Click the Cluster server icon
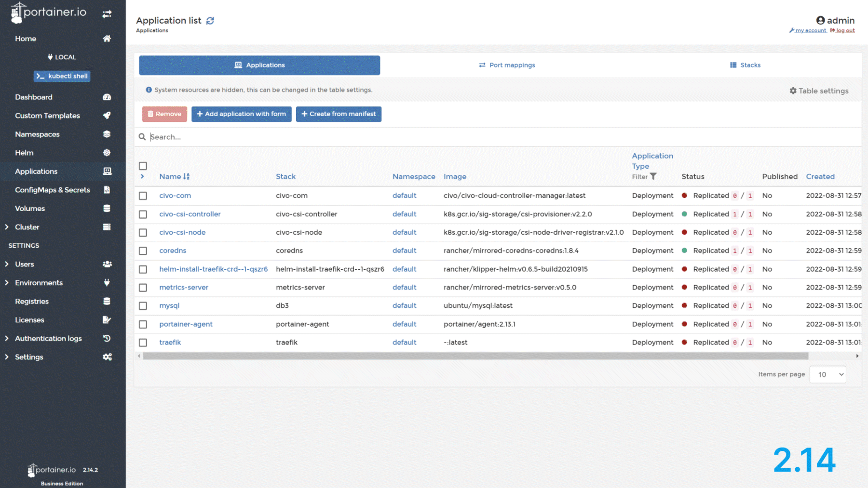Image resolution: width=868 pixels, height=488 pixels. pos(107,227)
